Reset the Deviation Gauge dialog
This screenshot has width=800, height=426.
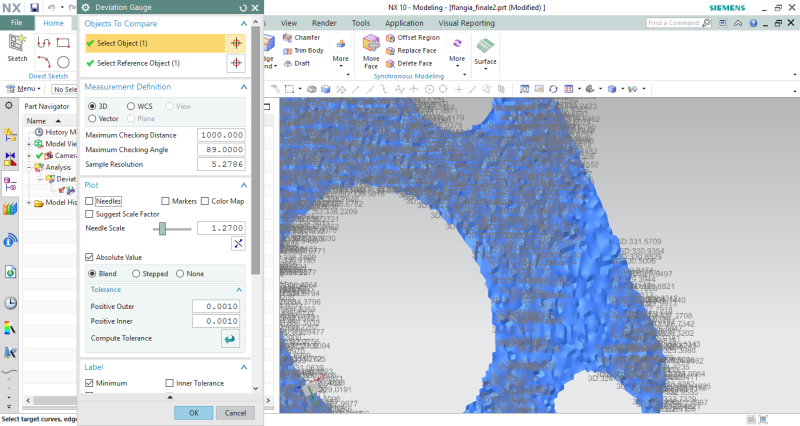coord(243,8)
